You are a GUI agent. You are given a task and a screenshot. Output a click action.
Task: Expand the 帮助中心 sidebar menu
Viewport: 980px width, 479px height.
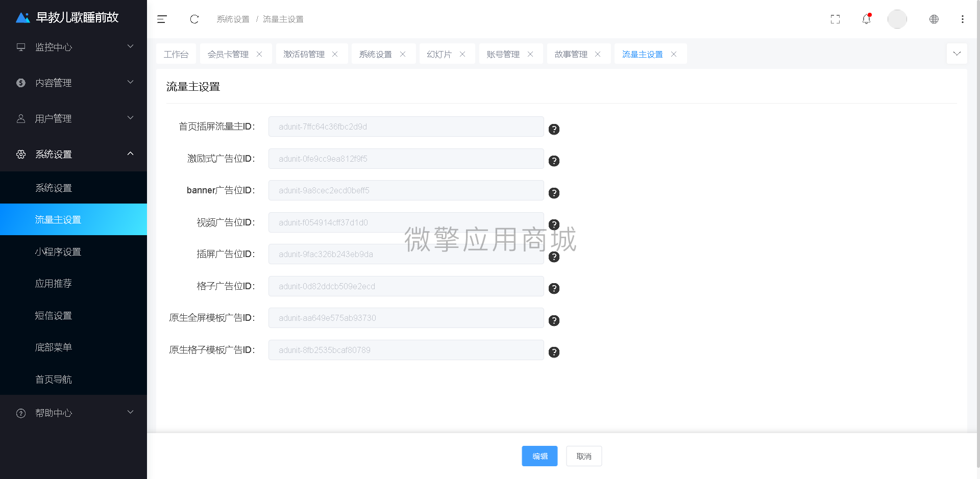73,413
